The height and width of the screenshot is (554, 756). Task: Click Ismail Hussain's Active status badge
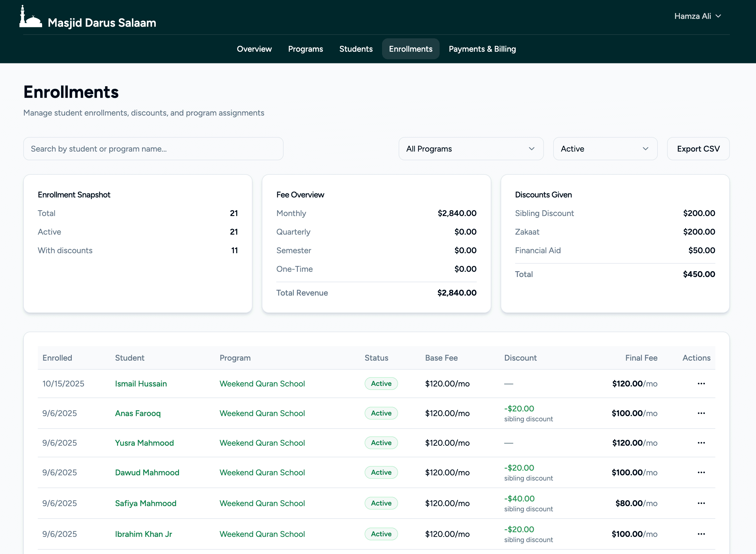pos(381,384)
